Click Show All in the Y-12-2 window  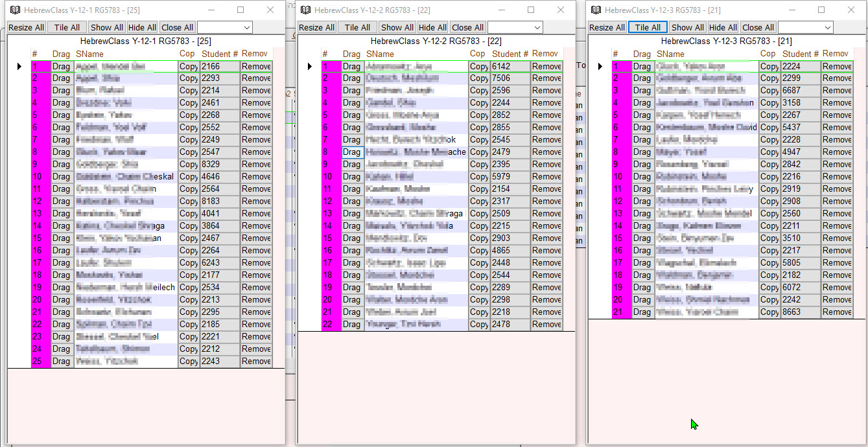397,27
